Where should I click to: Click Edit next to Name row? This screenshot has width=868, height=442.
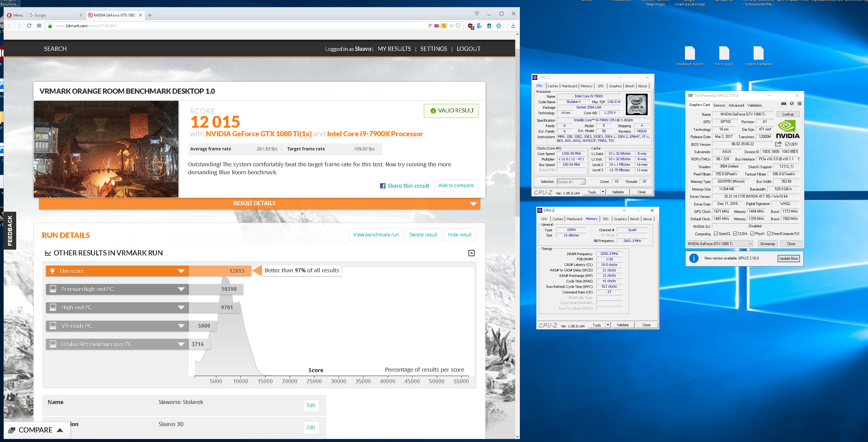point(311,405)
